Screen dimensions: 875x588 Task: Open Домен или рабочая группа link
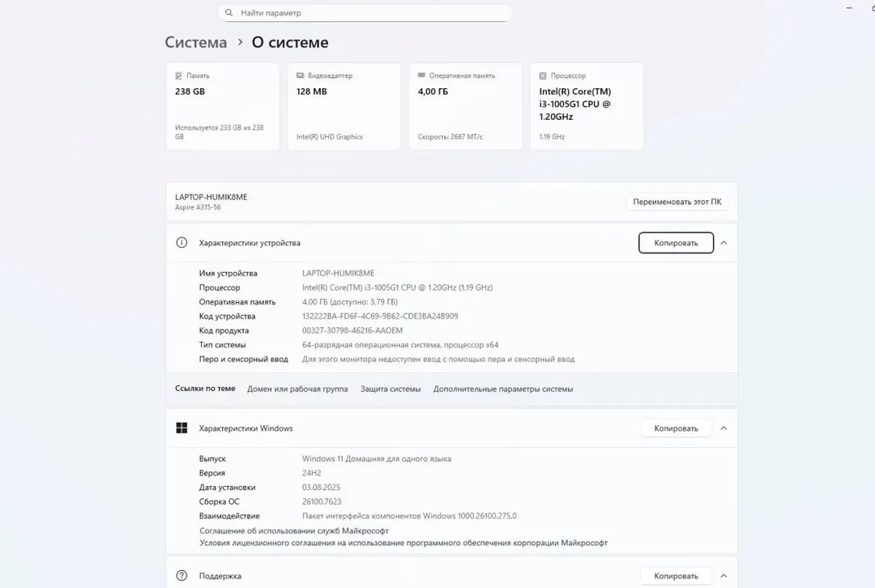coord(297,389)
